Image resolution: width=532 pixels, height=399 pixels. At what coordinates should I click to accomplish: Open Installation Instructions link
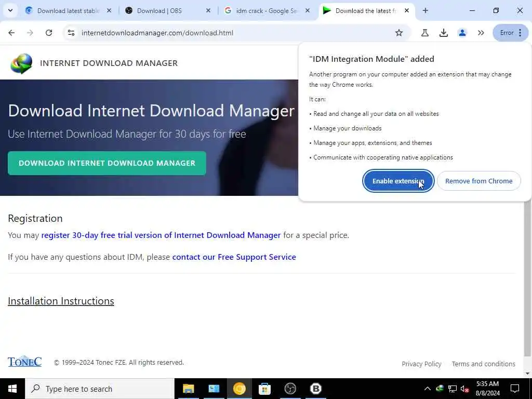61,301
